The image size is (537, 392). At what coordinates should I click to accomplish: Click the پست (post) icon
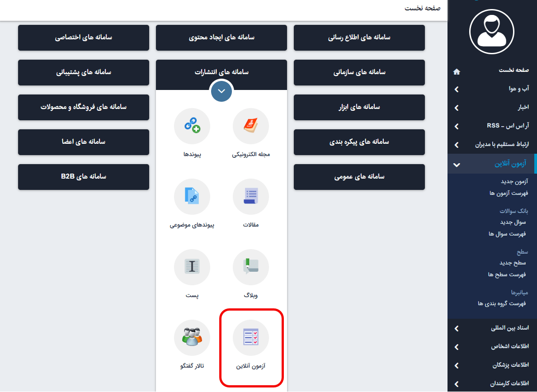[192, 267]
